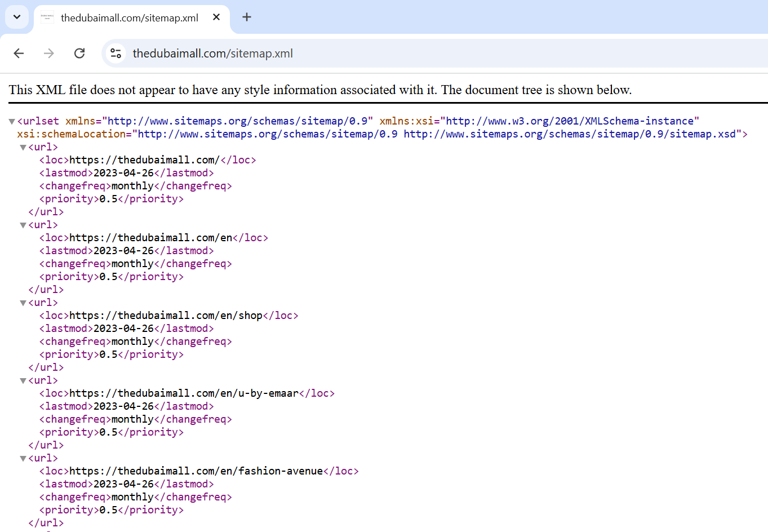
Task: Click the loc text https://thedubaimall.com/en
Action: [x=150, y=238]
